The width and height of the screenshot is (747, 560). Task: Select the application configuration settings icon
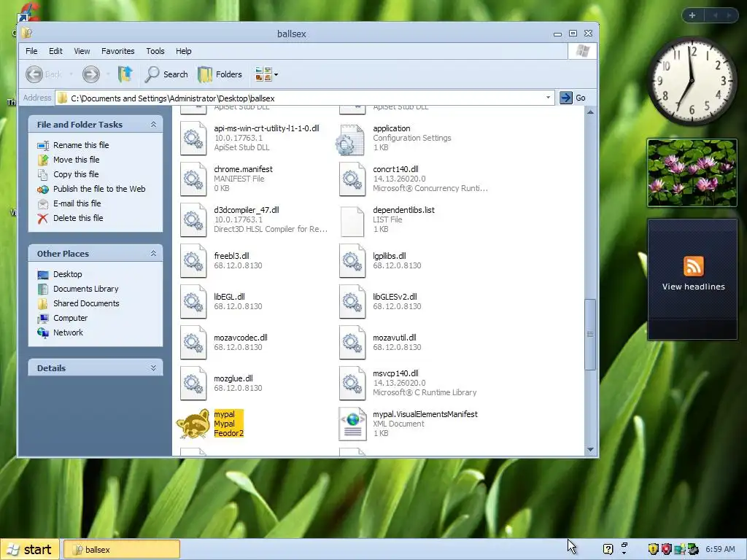350,140
